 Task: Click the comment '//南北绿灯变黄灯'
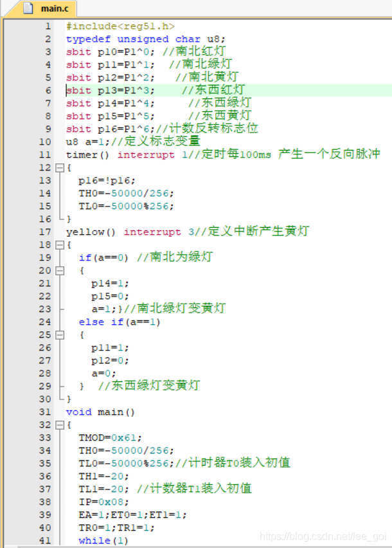[175, 309]
